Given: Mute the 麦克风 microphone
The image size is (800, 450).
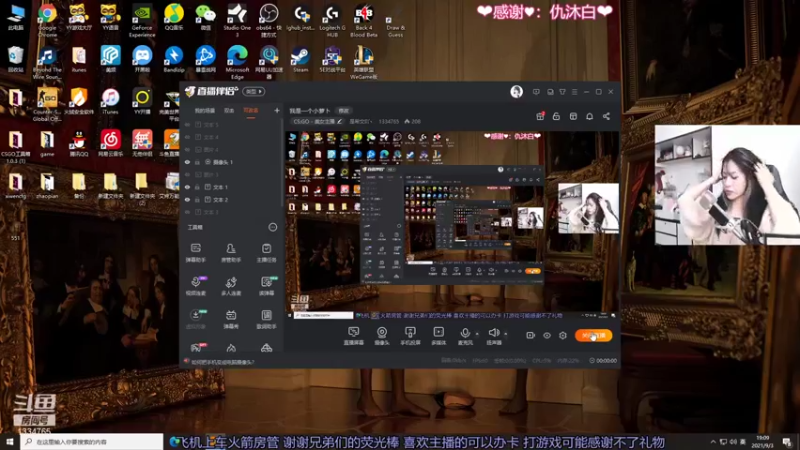Looking at the screenshot, I should [465, 336].
